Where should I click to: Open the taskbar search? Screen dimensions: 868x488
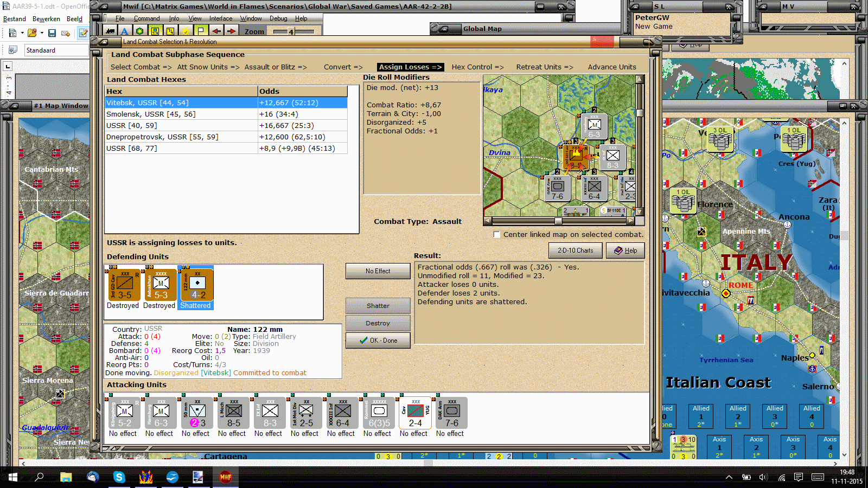coord(40,477)
